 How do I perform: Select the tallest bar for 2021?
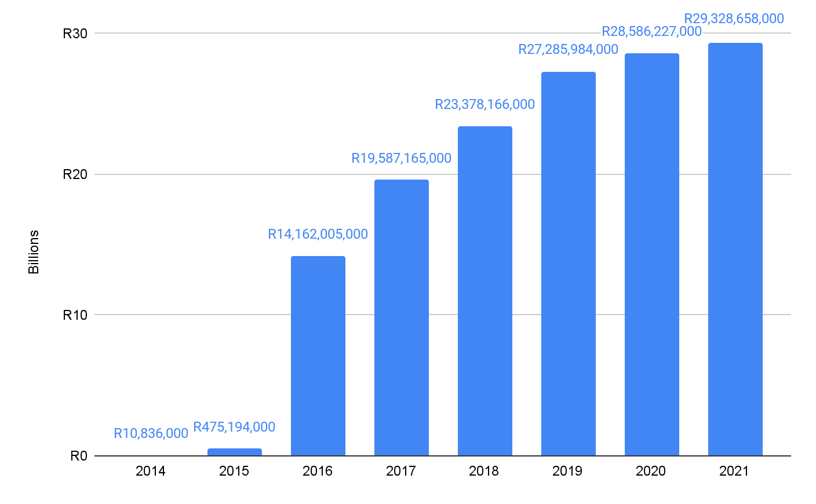click(x=735, y=249)
